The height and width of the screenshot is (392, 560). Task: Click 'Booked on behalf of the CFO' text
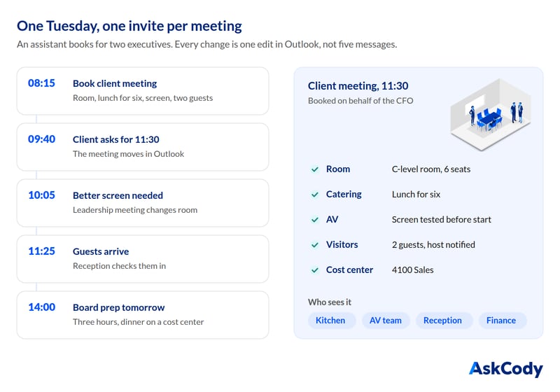click(x=360, y=101)
